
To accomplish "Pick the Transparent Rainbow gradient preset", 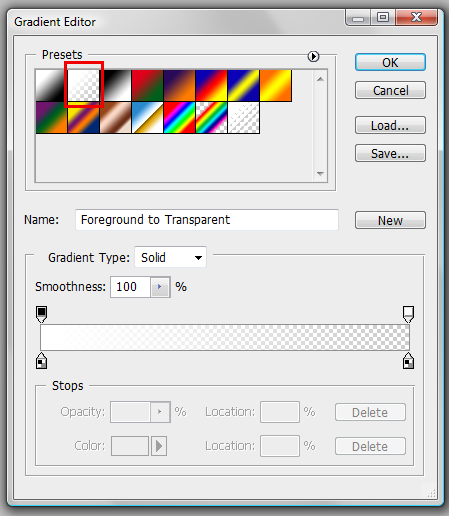I will point(212,117).
